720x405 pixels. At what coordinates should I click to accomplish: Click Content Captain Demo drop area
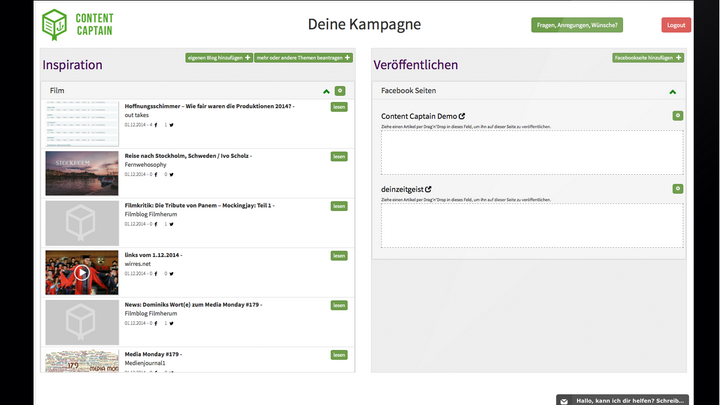pyautogui.click(x=532, y=152)
